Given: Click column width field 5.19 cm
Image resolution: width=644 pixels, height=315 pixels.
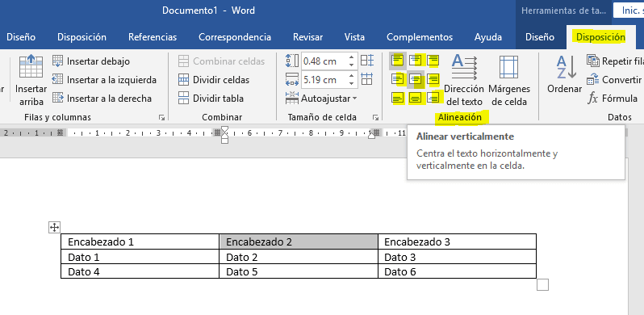Looking at the screenshot, I should 324,79.
